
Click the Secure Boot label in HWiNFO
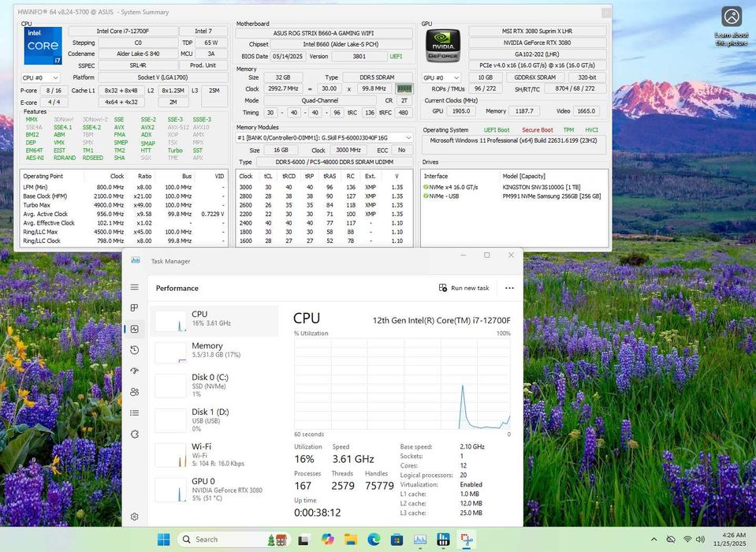pos(537,130)
